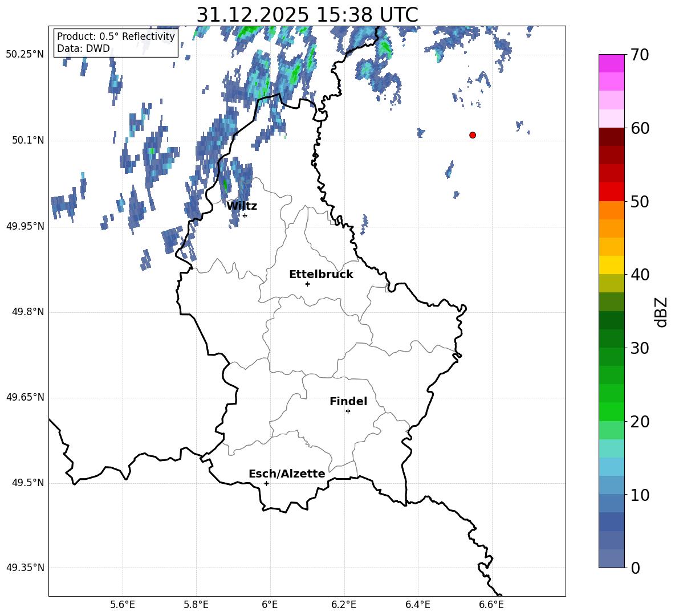675x616 pixels.
Task: Click the Product 0.5° Reflectivity info box
Action: pyautogui.click(x=116, y=43)
